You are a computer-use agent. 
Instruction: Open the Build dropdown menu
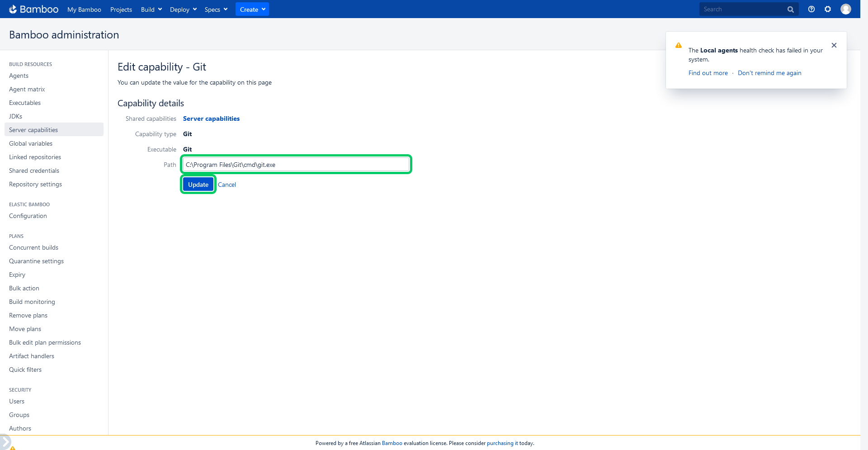point(151,9)
